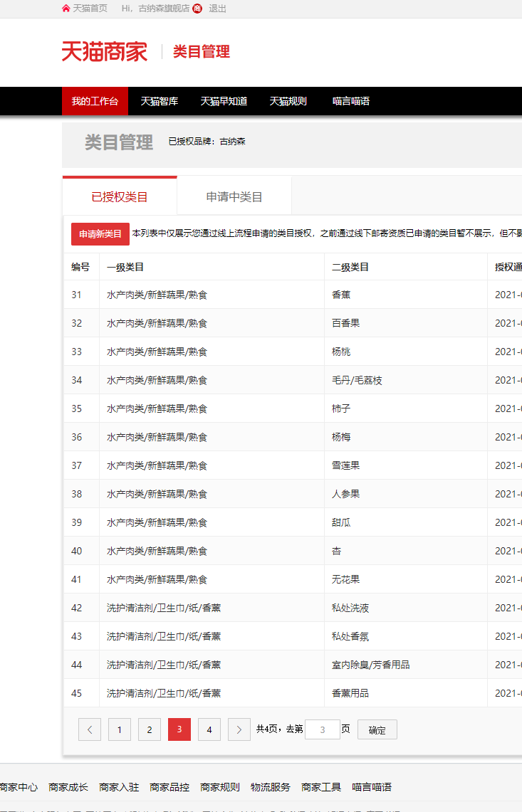The height and width of the screenshot is (812, 522).
Task: Click 类目管理 red header title
Action: coord(201,52)
